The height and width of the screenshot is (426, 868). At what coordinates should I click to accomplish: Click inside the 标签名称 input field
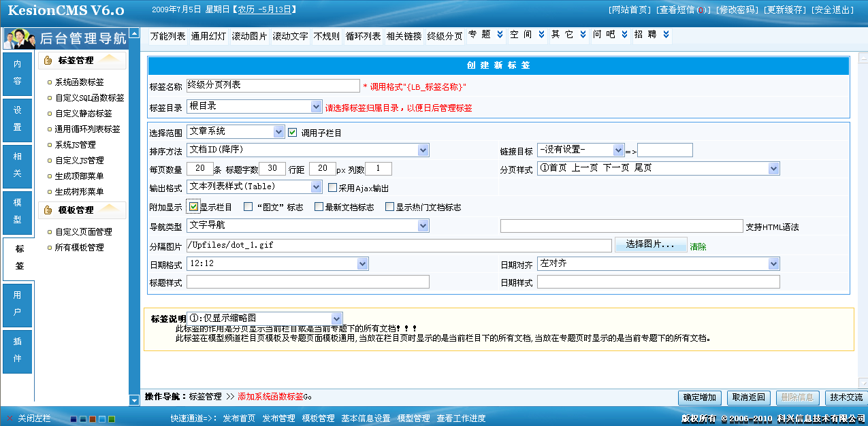(x=272, y=85)
